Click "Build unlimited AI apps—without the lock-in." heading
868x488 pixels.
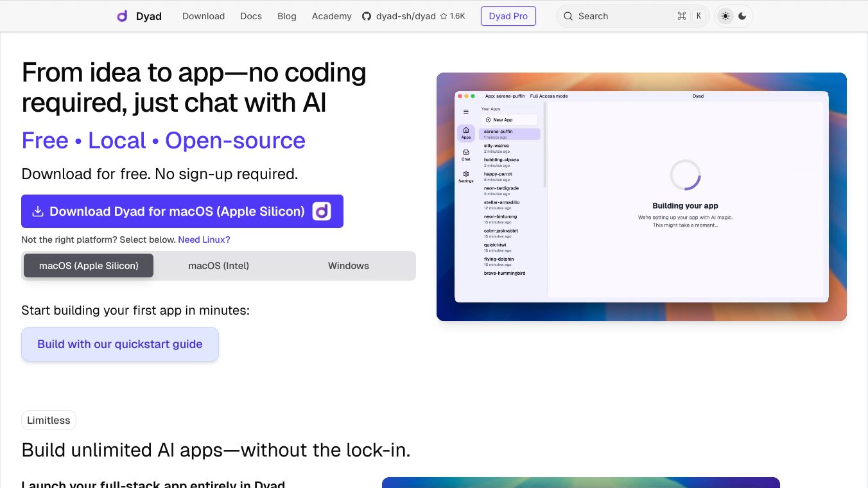[216, 450]
